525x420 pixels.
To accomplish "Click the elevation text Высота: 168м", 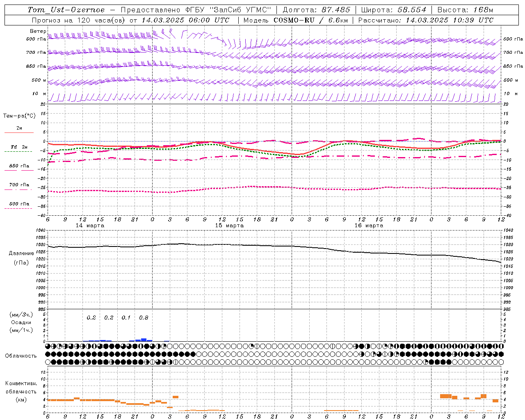I will pos(465,10).
